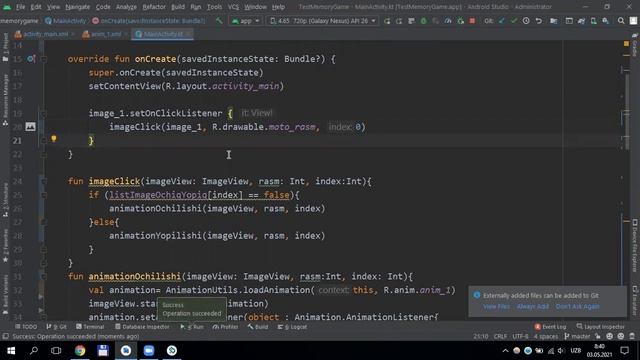Open the Database Inspector tool button
Screen dimensions: 640x360
coord(142,327)
